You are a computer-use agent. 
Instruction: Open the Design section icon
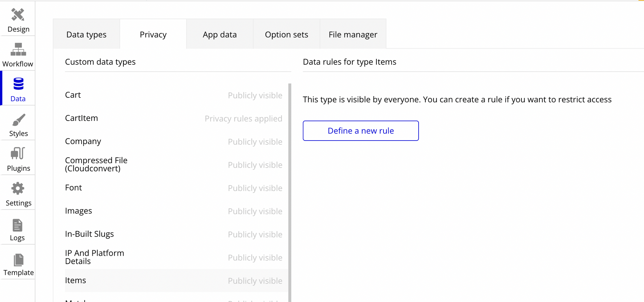pos(18,15)
